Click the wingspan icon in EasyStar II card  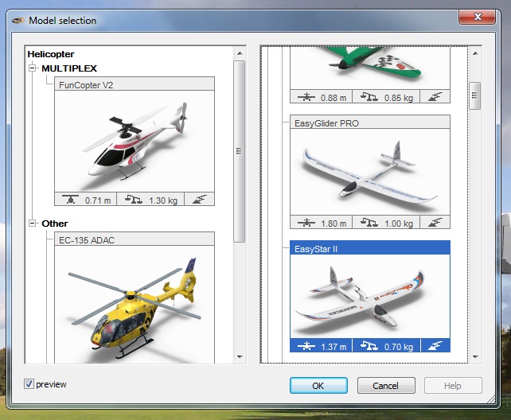pos(306,346)
